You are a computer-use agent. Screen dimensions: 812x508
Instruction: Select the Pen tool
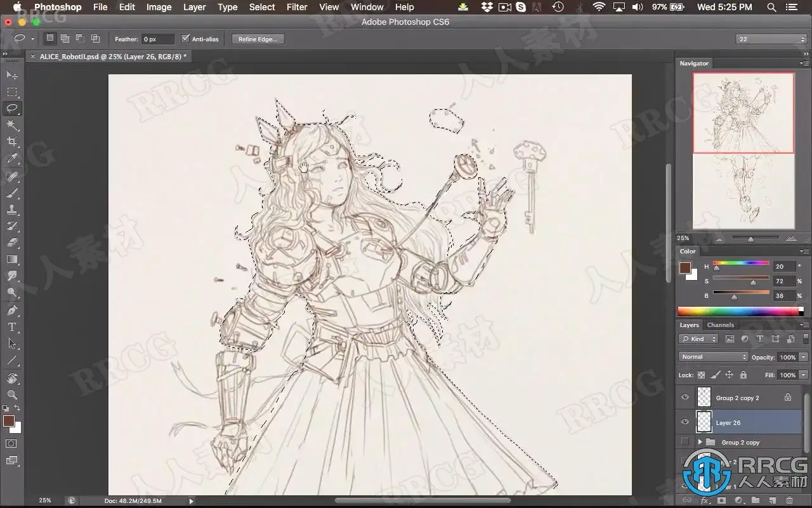(x=12, y=311)
